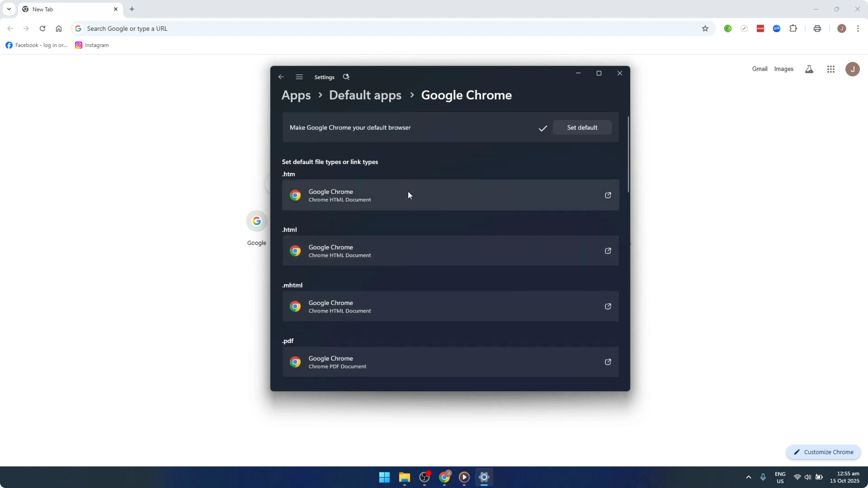Open the Google shortcut tile
Viewport: 868px width, 488px height.
tap(256, 228)
